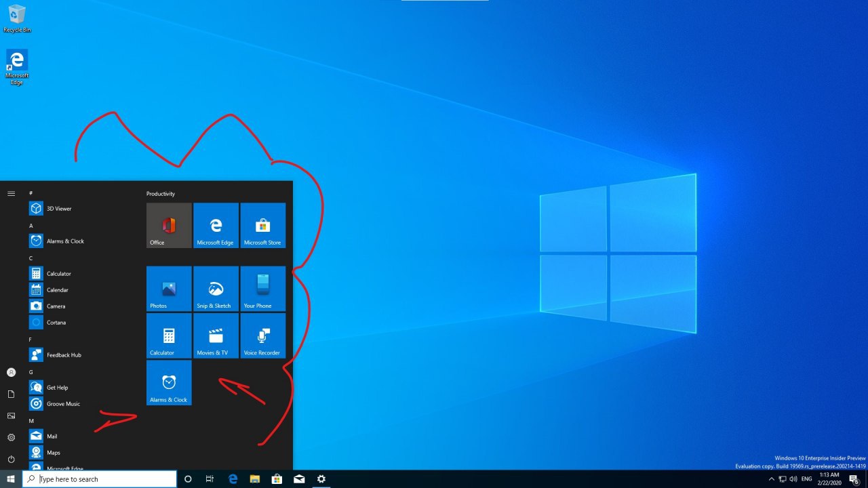The image size is (868, 488).
Task: Click the Office tile
Action: [x=169, y=226]
